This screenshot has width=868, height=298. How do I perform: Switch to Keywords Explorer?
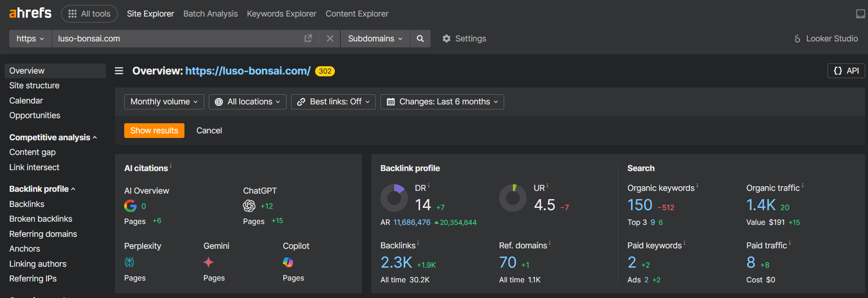[x=282, y=14]
